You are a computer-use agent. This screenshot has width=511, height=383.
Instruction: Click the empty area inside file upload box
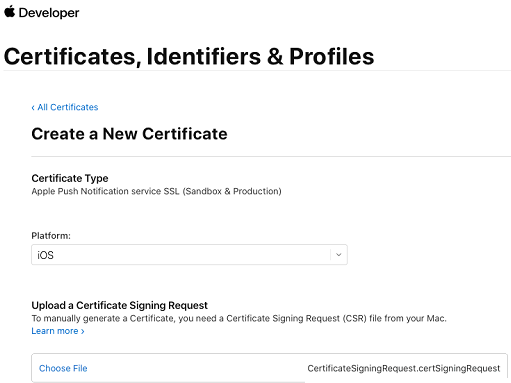(197, 368)
